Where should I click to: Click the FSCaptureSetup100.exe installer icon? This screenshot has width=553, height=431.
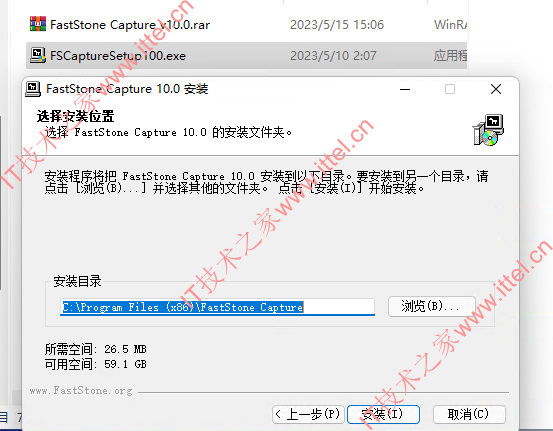(x=38, y=55)
